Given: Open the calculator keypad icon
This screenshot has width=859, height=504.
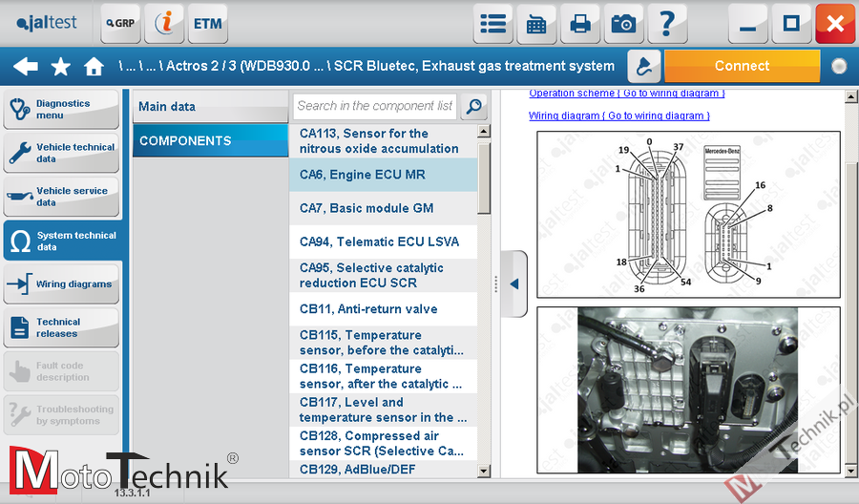Looking at the screenshot, I should [x=536, y=24].
